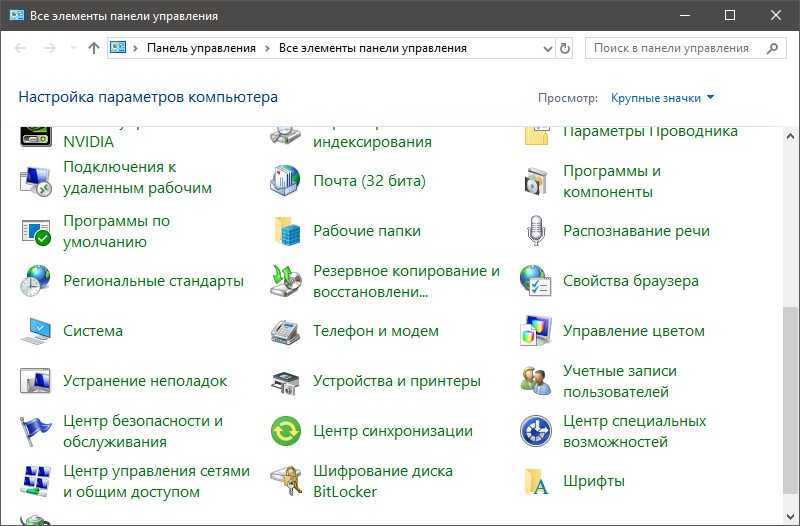
Task: Expand the chevron after 'Панель управления' breadcrumb
Action: click(267, 48)
